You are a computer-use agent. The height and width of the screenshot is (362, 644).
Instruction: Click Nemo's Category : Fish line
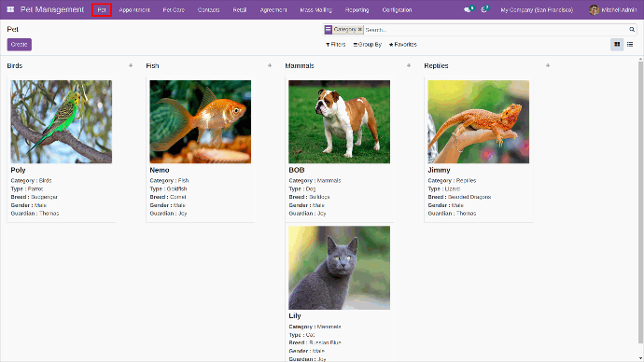point(169,181)
